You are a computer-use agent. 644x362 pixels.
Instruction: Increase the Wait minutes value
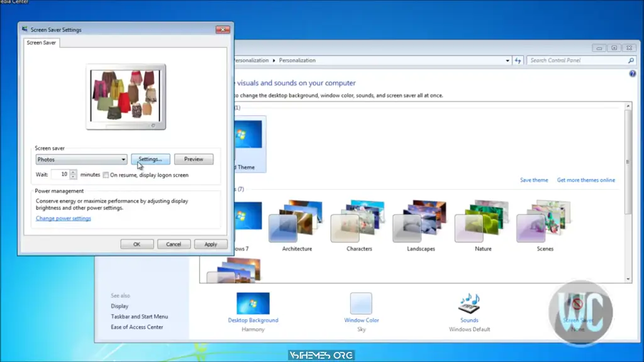pos(74,172)
